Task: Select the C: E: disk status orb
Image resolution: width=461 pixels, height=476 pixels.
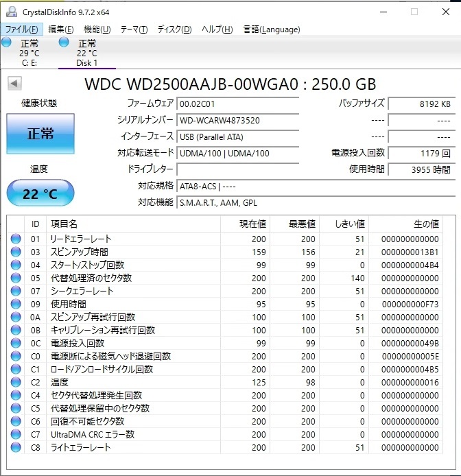Action: pyautogui.click(x=6, y=43)
